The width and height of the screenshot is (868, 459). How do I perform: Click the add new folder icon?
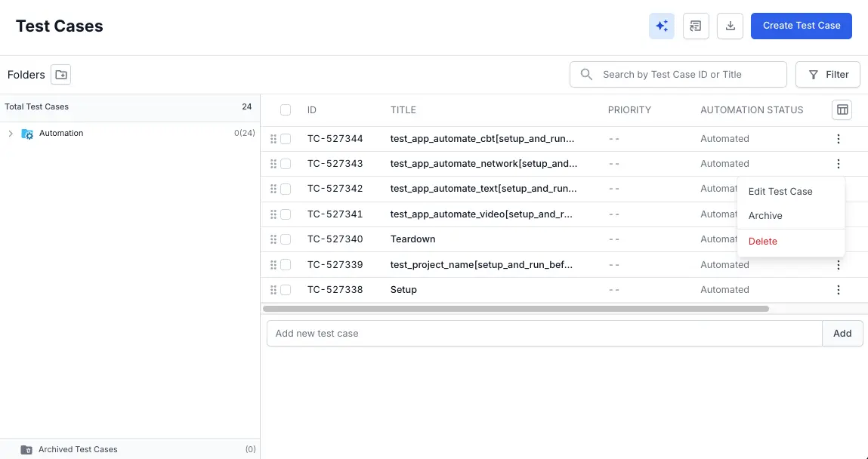coord(61,75)
